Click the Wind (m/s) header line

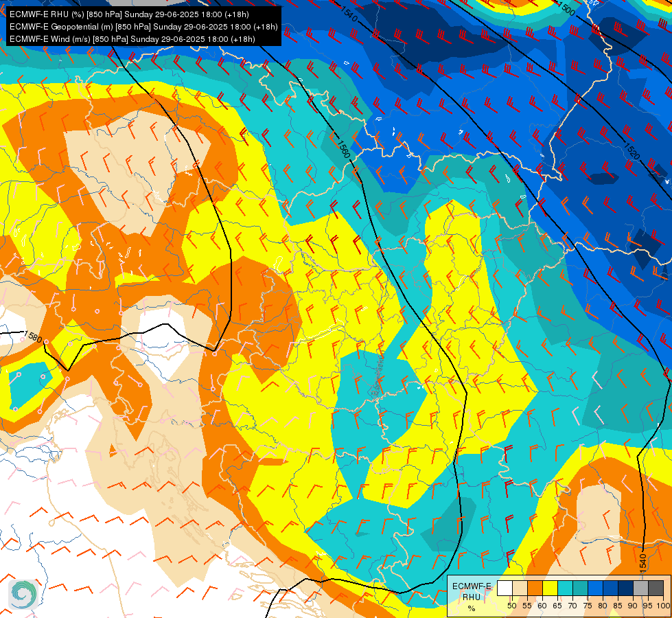click(132, 39)
